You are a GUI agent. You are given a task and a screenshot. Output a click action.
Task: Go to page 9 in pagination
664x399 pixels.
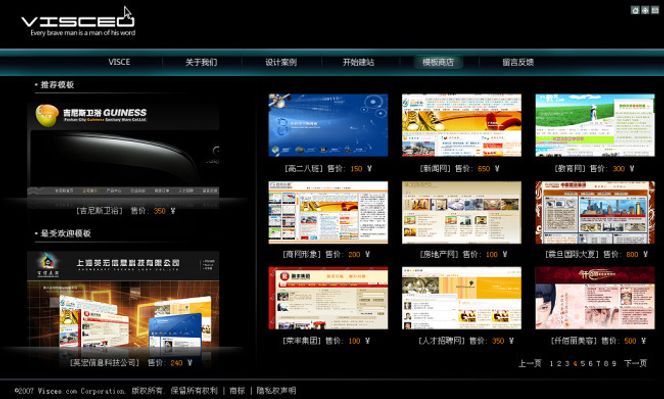pos(614,363)
